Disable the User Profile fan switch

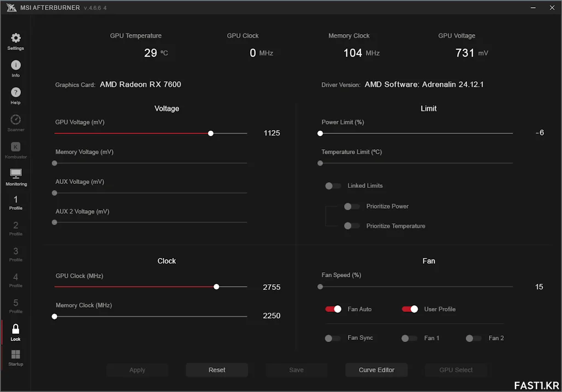tap(409, 309)
